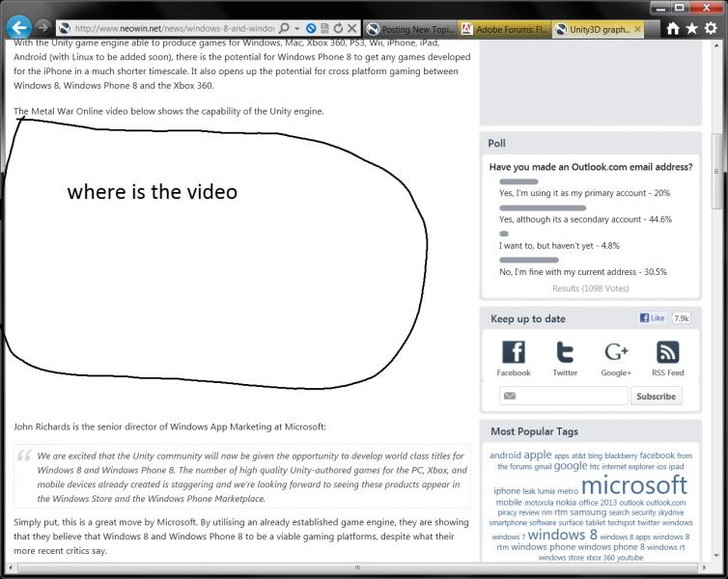The height and width of the screenshot is (579, 728).
Task: Open the Tools gear menu
Action: click(711, 28)
